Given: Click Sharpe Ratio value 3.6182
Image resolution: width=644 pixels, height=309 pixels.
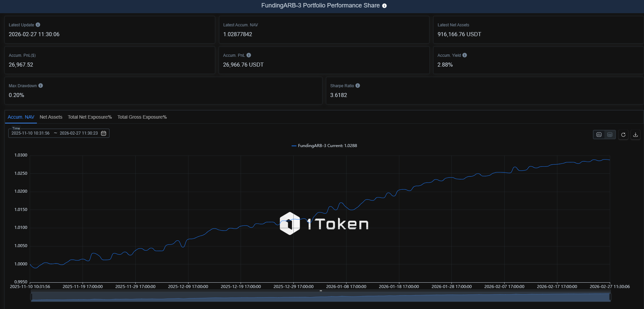Looking at the screenshot, I should pos(339,95).
